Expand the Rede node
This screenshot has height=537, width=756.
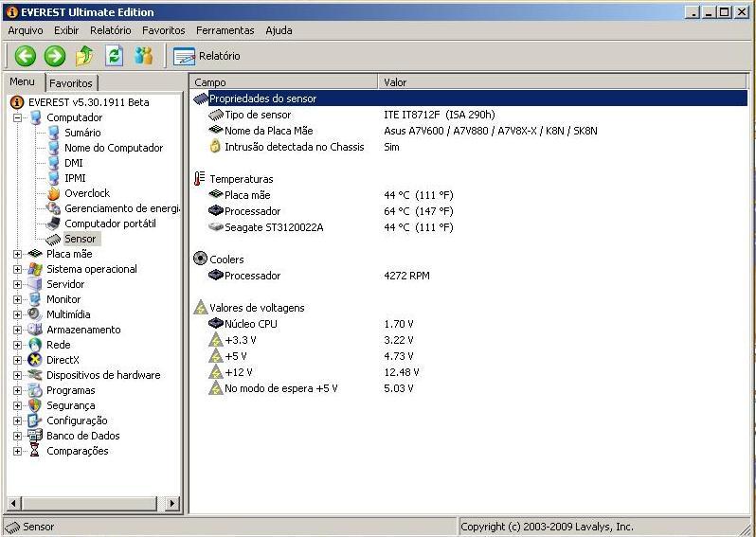(17, 345)
